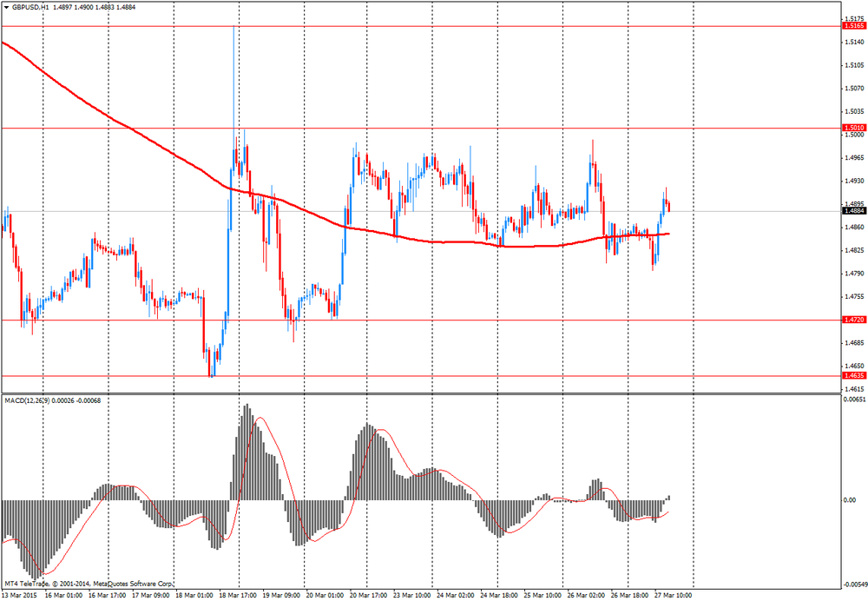Click the 1.4965 price axis value
This screenshot has height=601, width=868.
(x=854, y=158)
